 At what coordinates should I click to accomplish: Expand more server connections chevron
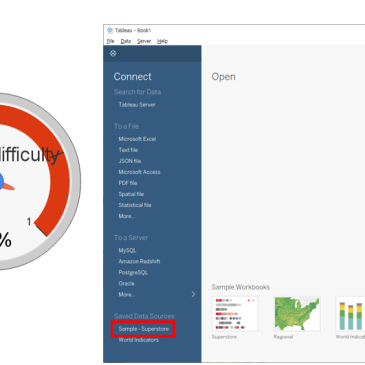(x=193, y=294)
